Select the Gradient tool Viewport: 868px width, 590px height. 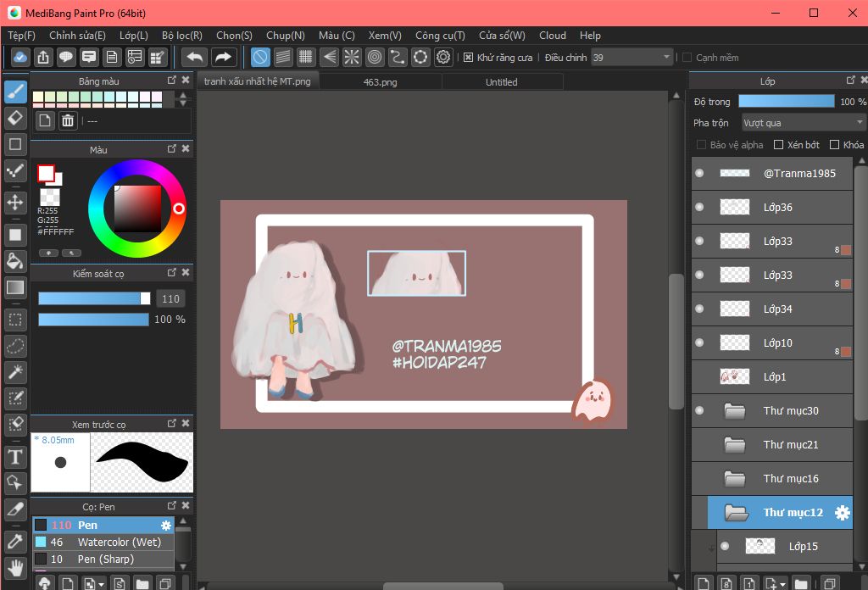[x=15, y=288]
